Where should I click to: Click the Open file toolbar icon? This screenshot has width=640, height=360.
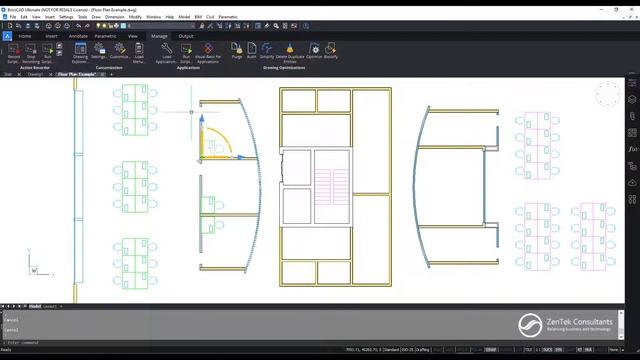19,26
